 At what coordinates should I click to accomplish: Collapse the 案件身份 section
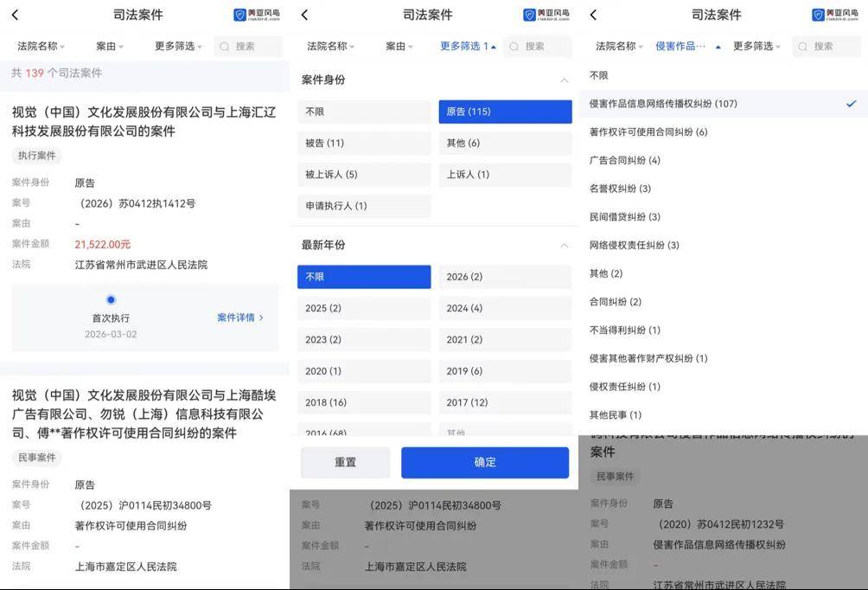pyautogui.click(x=564, y=80)
